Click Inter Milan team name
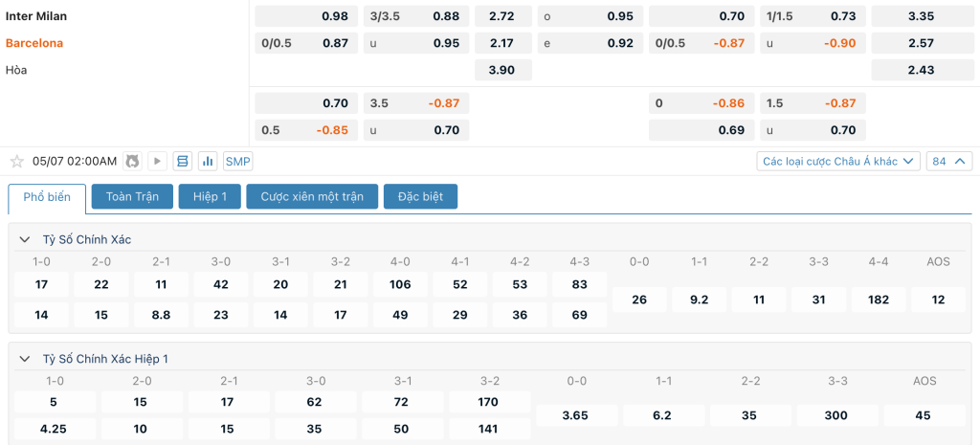 [x=36, y=16]
